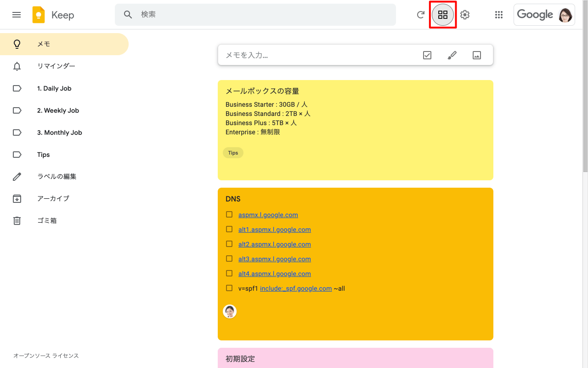
Task: Open the pink 初期設定 note card
Action: pyautogui.click(x=355, y=359)
